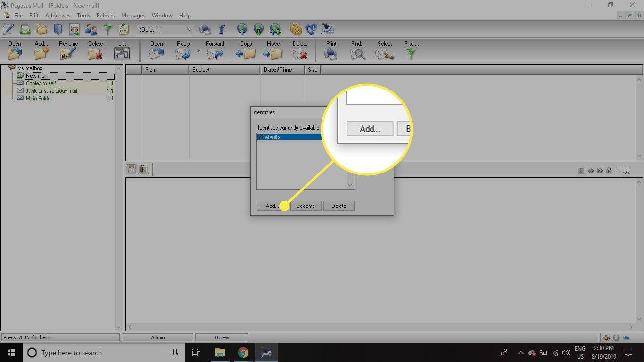Open the Addresses menu

pyautogui.click(x=58, y=16)
